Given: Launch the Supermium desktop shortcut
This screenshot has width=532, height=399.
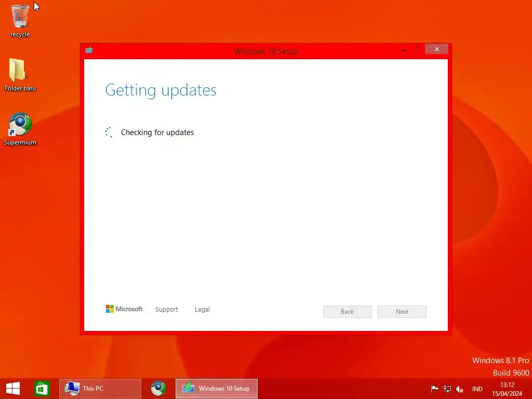Looking at the screenshot, I should 20,129.
